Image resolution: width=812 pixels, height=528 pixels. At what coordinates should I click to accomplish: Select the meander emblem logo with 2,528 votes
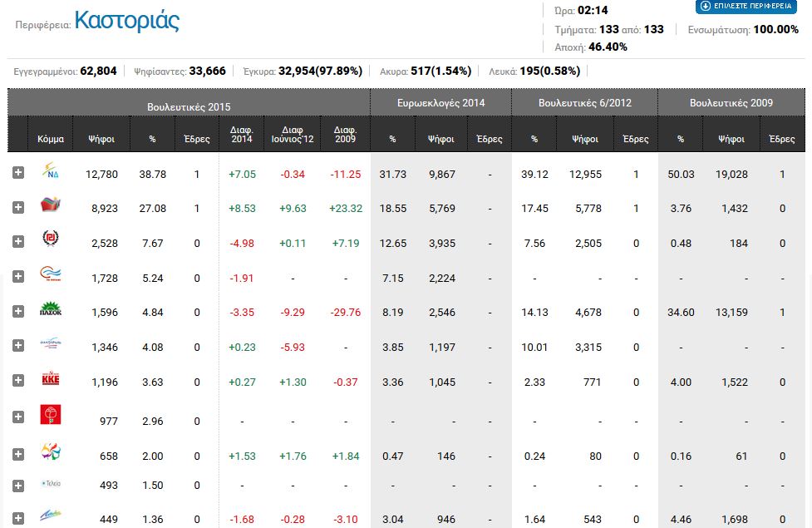(51, 241)
